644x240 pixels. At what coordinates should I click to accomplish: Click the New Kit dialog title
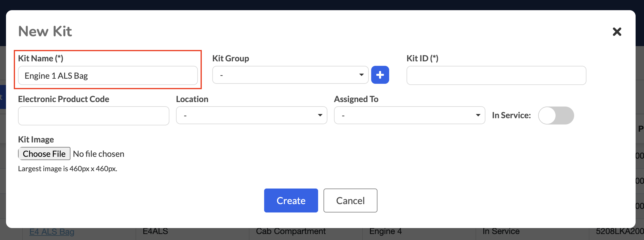click(45, 31)
